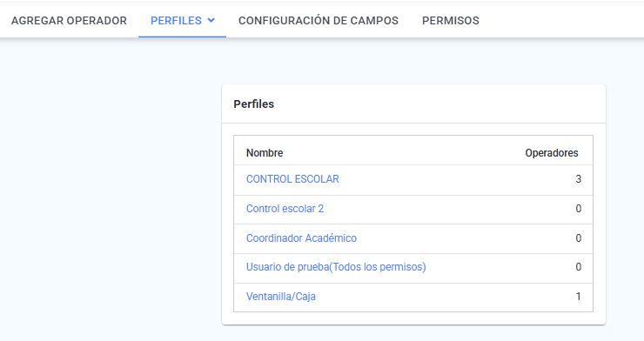This screenshot has width=644, height=341.
Task: Click operator count 0 for Usuario de prueba
Action: coord(578,267)
